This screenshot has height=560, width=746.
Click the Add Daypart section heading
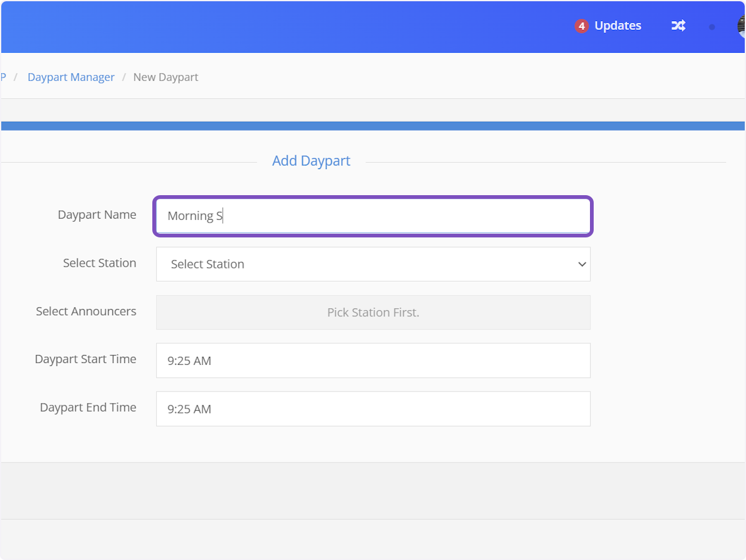pyautogui.click(x=311, y=161)
